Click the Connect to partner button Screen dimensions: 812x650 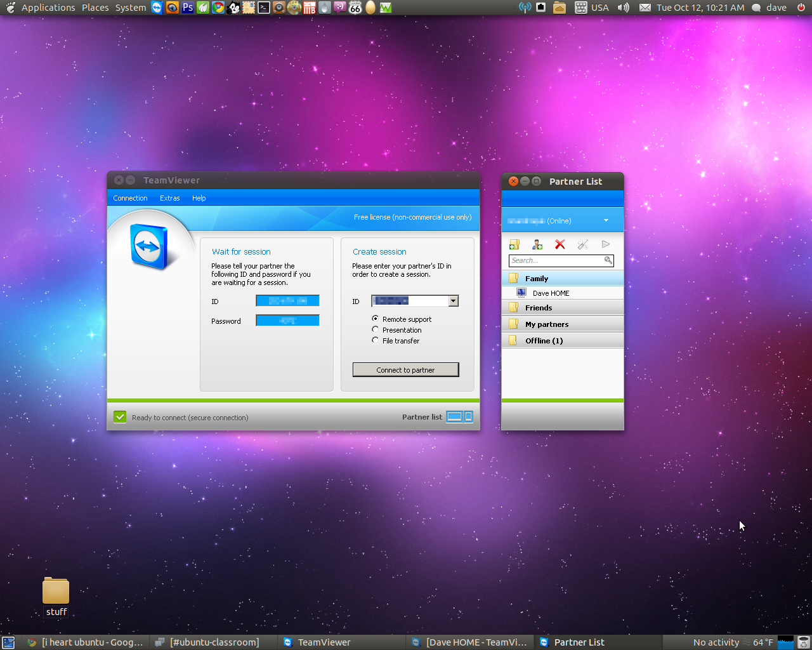point(405,369)
